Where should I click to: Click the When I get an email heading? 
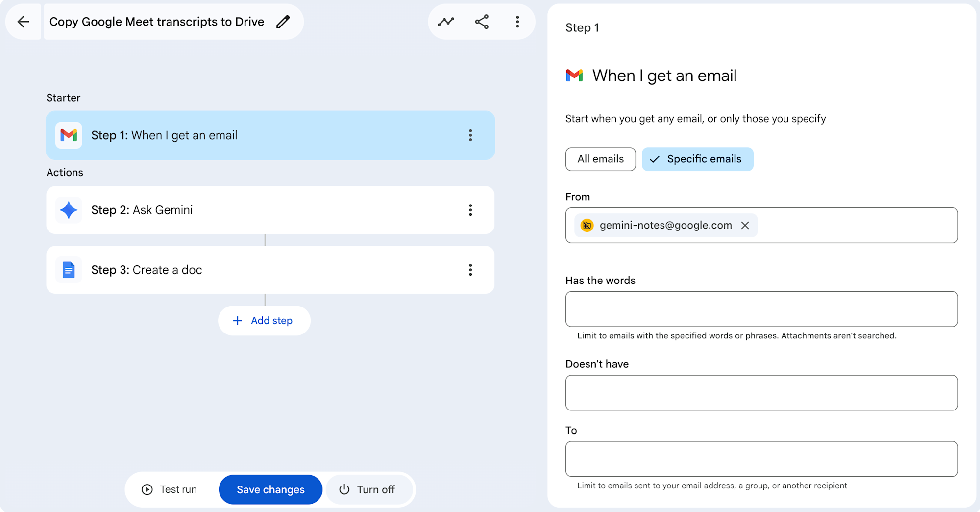(x=664, y=76)
